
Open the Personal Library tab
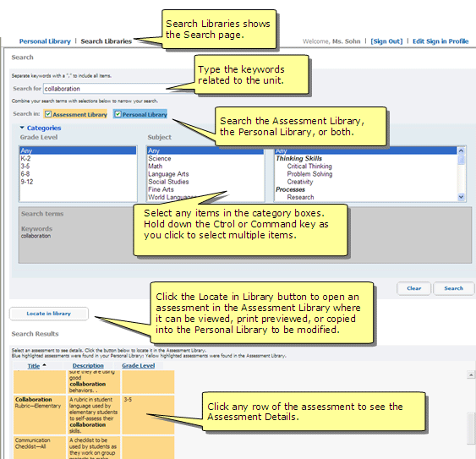point(45,41)
